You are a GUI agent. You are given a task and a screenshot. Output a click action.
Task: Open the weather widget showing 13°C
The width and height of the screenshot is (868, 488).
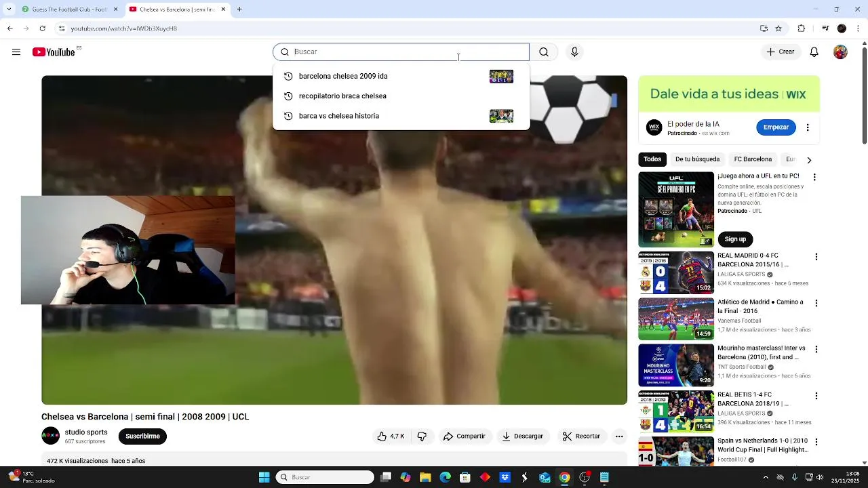tap(31, 477)
